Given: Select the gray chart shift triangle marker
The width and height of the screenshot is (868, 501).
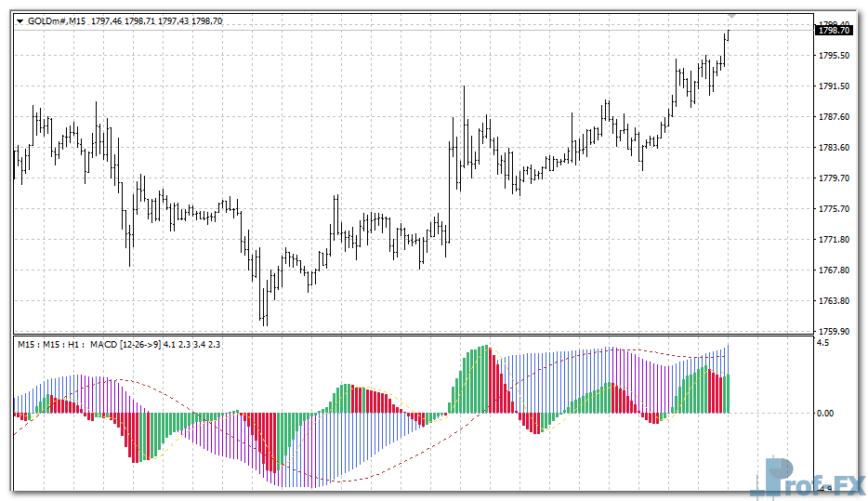Looking at the screenshot, I should (732, 16).
